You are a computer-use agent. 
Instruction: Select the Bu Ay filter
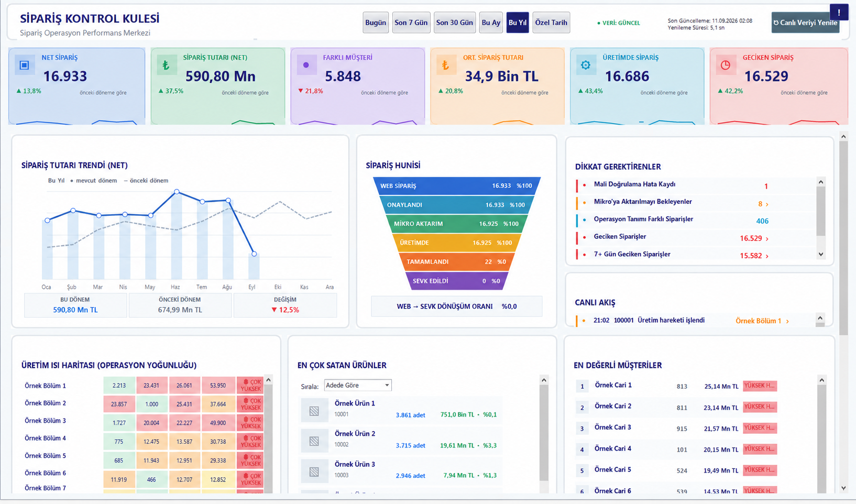point(491,23)
